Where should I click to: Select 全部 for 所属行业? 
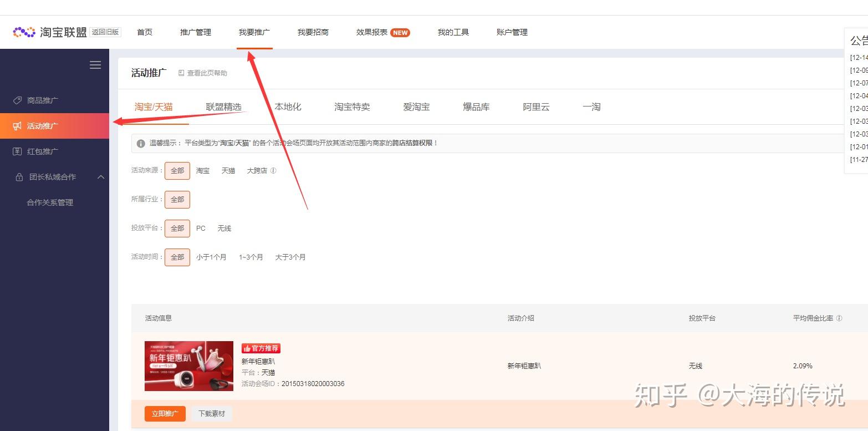177,200
